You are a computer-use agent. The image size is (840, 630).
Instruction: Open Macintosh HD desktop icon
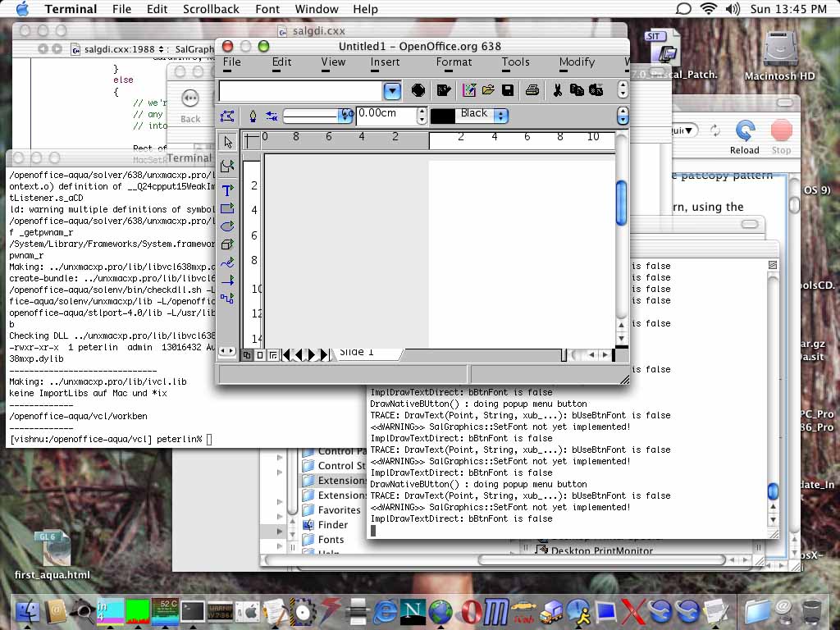click(x=779, y=55)
